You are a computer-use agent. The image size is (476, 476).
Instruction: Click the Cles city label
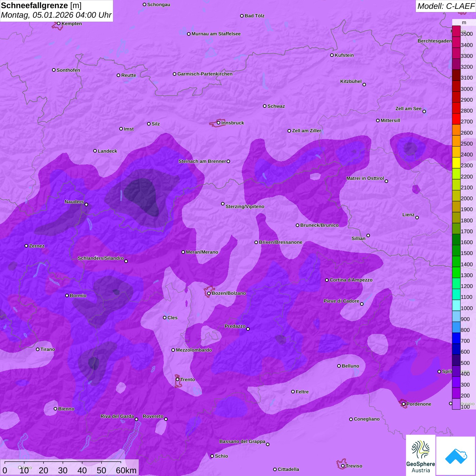point(172,318)
